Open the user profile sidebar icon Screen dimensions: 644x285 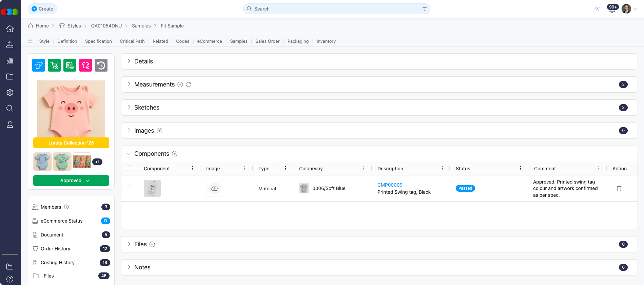pos(10,125)
